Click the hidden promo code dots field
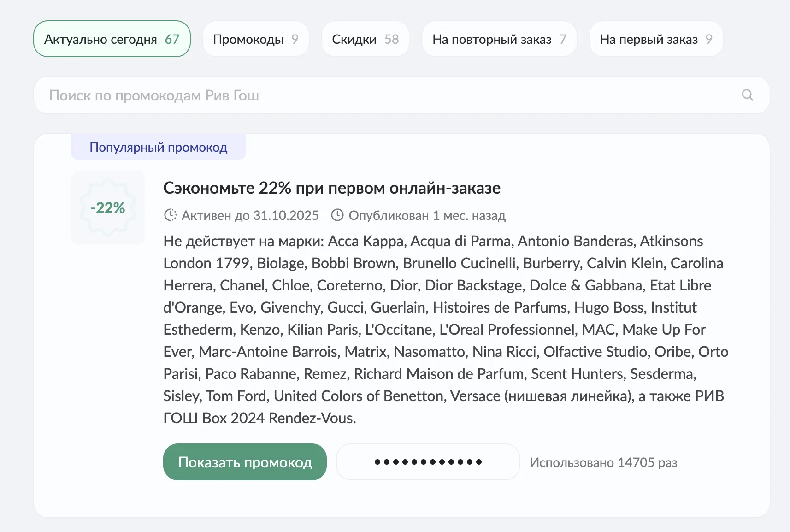The width and height of the screenshot is (790, 532). point(428,462)
